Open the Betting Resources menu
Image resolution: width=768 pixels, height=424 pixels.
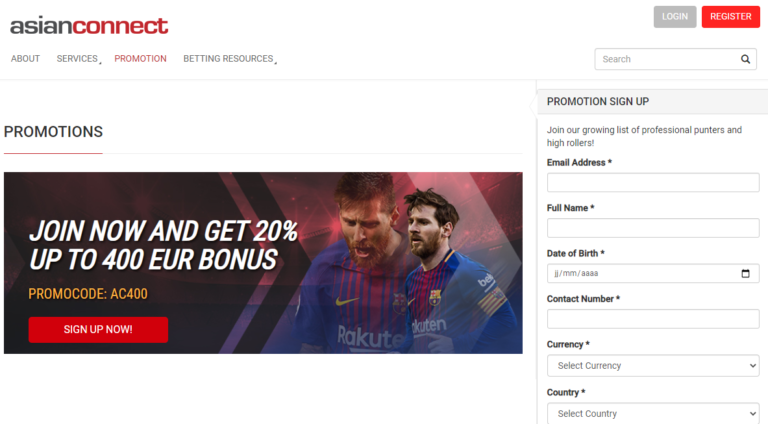(x=230, y=59)
